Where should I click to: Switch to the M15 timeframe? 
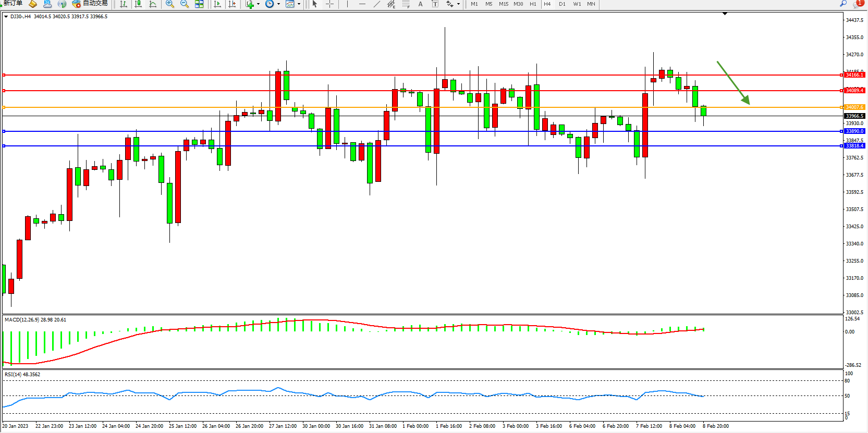point(504,4)
